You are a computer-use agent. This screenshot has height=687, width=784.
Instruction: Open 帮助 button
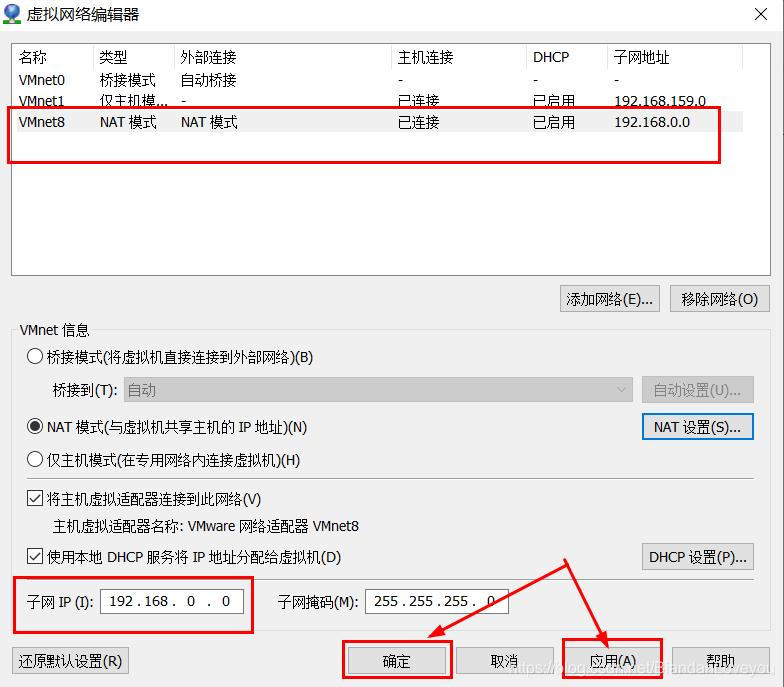[x=720, y=661]
